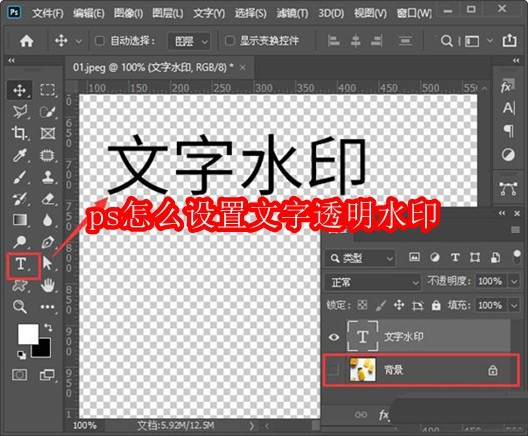The image size is (528, 436).
Task: Select the Move tool in the toolbox
Action: pos(20,90)
